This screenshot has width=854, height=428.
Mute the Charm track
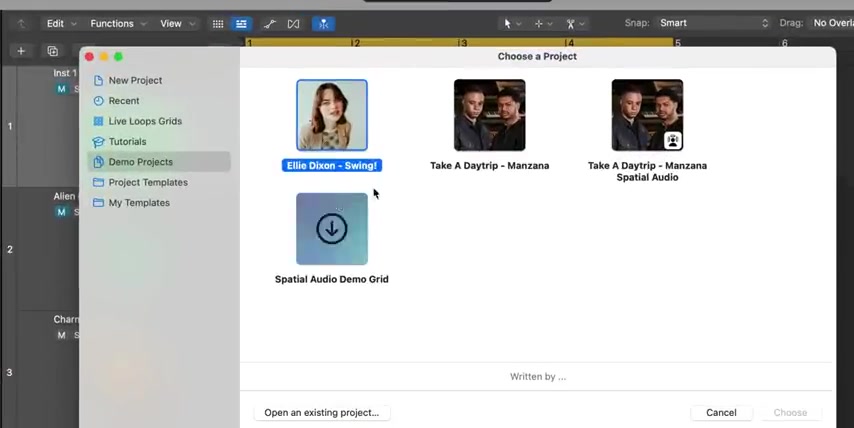coord(61,335)
